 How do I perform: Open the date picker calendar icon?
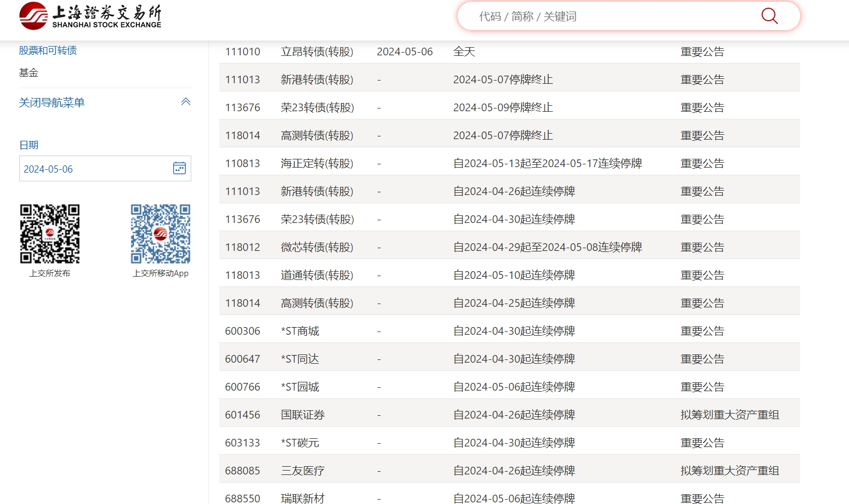(179, 168)
